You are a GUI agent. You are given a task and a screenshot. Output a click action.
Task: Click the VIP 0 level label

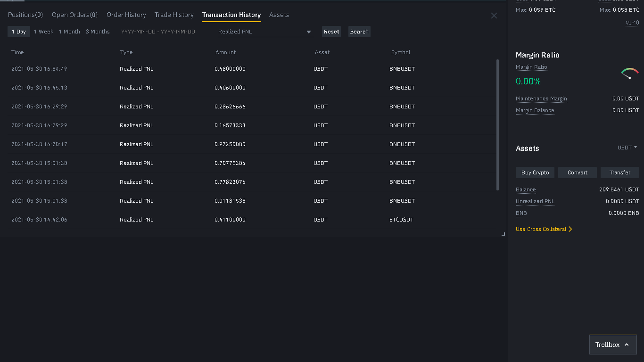(632, 23)
